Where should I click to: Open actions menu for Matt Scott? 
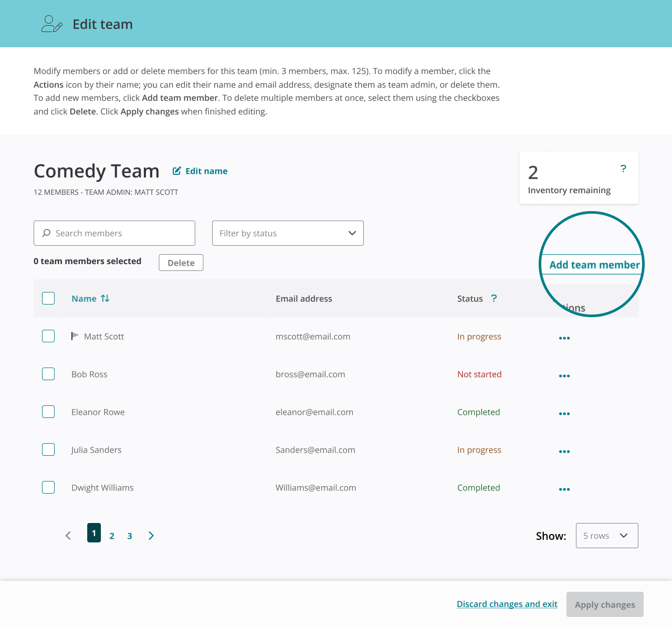(x=564, y=338)
